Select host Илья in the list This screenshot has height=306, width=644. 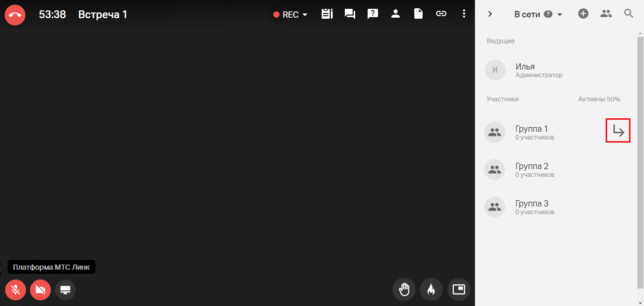coord(556,70)
